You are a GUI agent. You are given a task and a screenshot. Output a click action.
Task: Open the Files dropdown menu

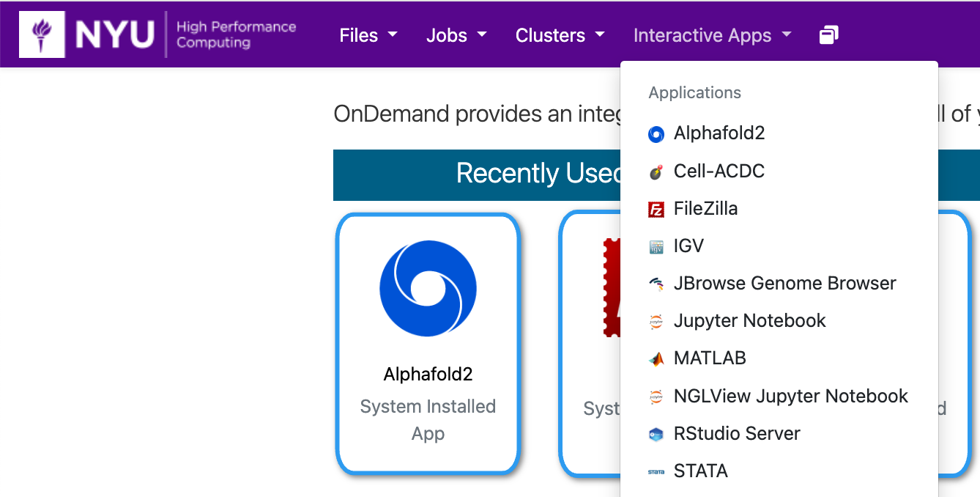click(x=368, y=35)
